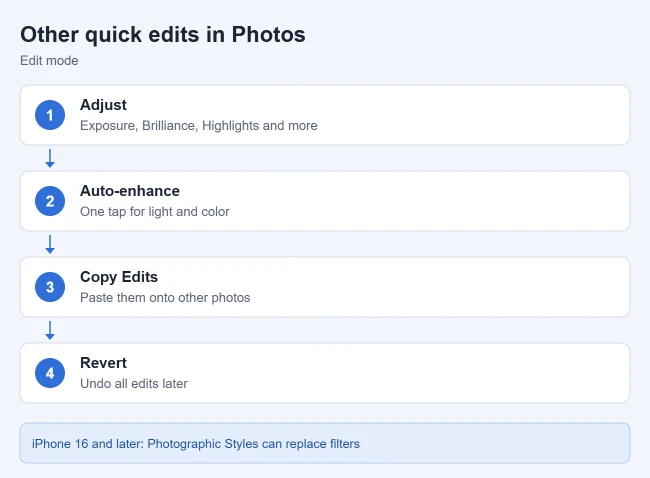650x478 pixels.
Task: Open the Adjust step card
Action: coord(325,115)
